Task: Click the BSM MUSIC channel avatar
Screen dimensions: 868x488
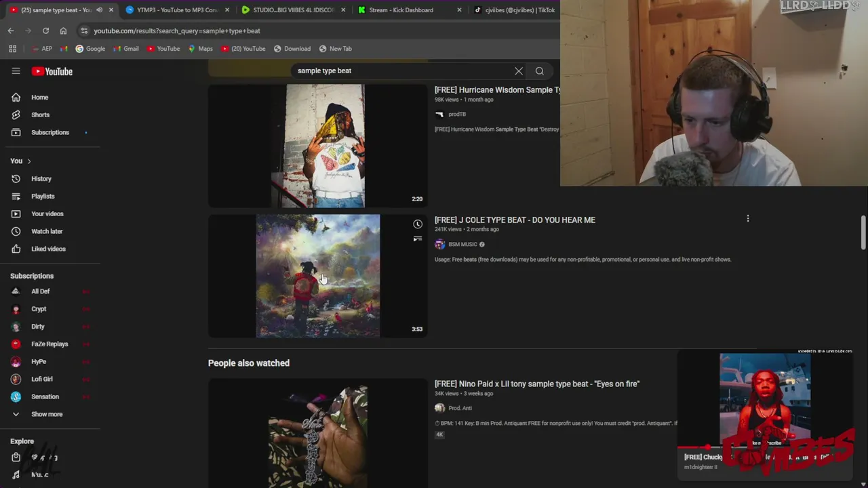Action: 440,245
